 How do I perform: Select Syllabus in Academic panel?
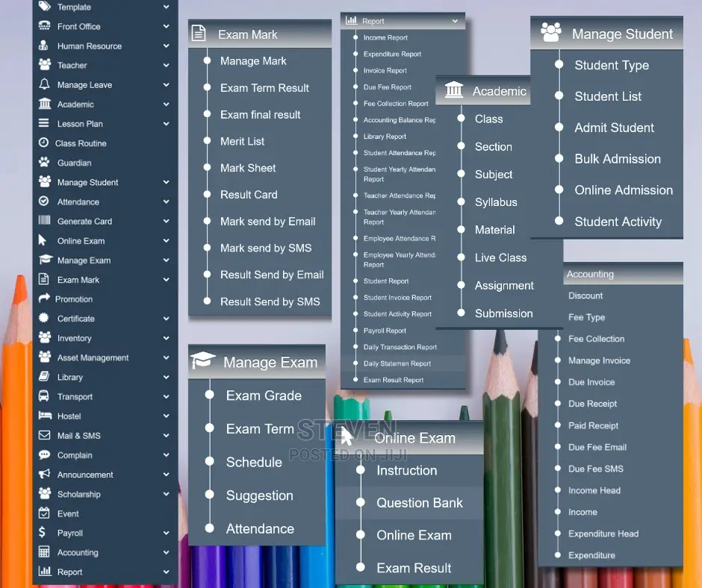pyautogui.click(x=496, y=202)
